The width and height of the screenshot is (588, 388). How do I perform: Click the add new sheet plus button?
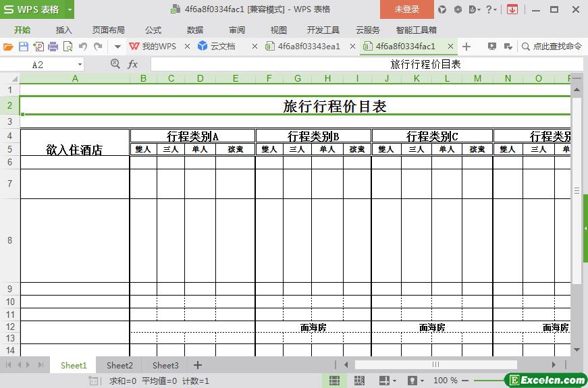(198, 365)
